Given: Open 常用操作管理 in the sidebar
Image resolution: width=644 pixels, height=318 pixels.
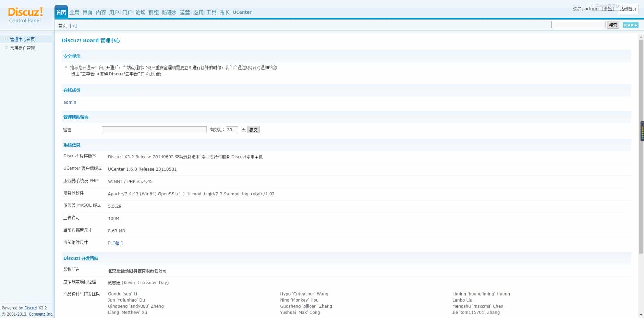Looking at the screenshot, I should pyautogui.click(x=22, y=48).
